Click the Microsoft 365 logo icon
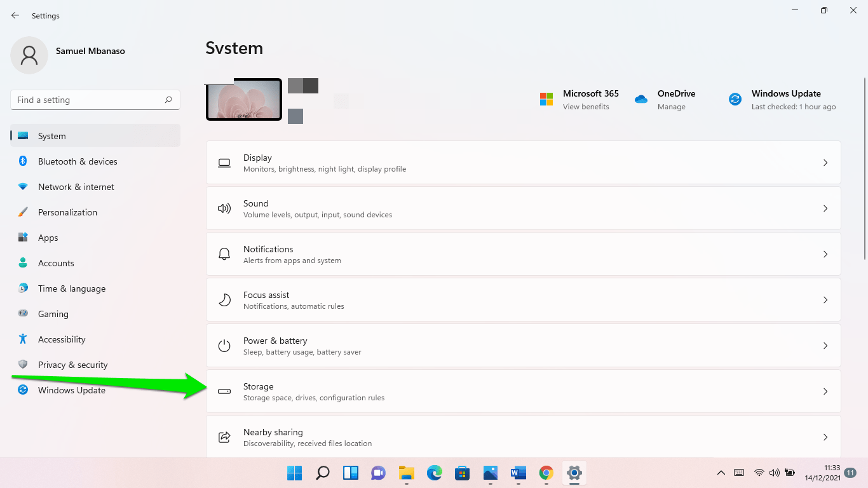868x488 pixels. [546, 99]
